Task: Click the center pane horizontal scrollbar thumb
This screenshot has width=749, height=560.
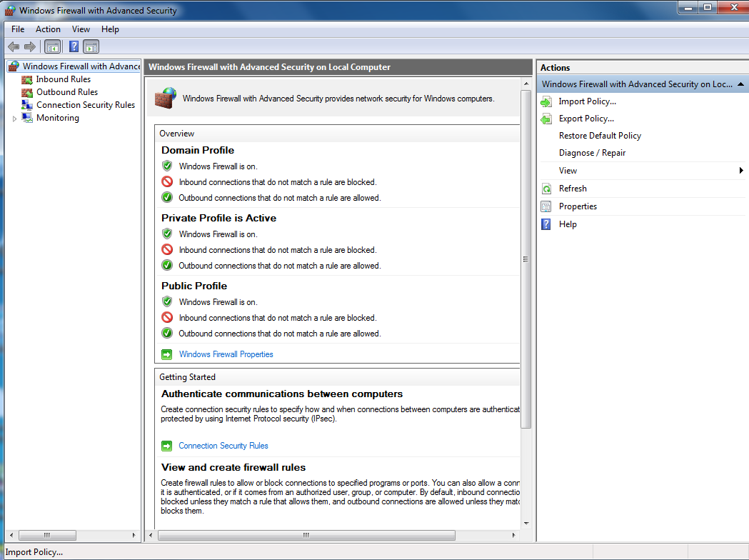Action: tap(306, 535)
